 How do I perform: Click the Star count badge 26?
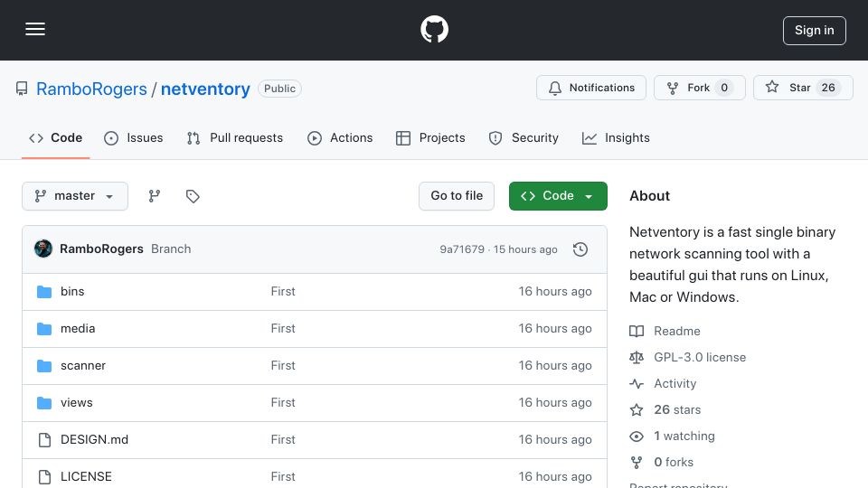828,88
